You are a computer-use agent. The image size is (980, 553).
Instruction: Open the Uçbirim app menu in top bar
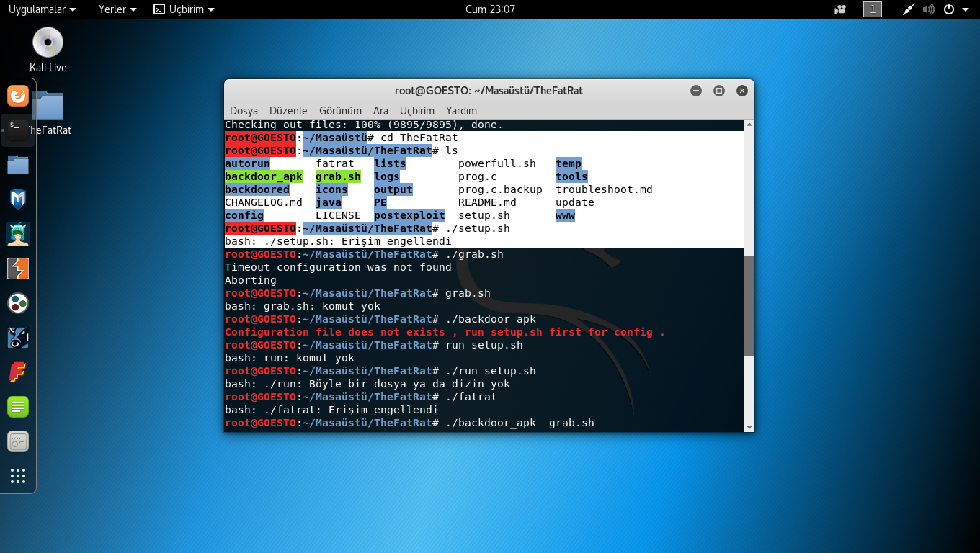pos(184,9)
